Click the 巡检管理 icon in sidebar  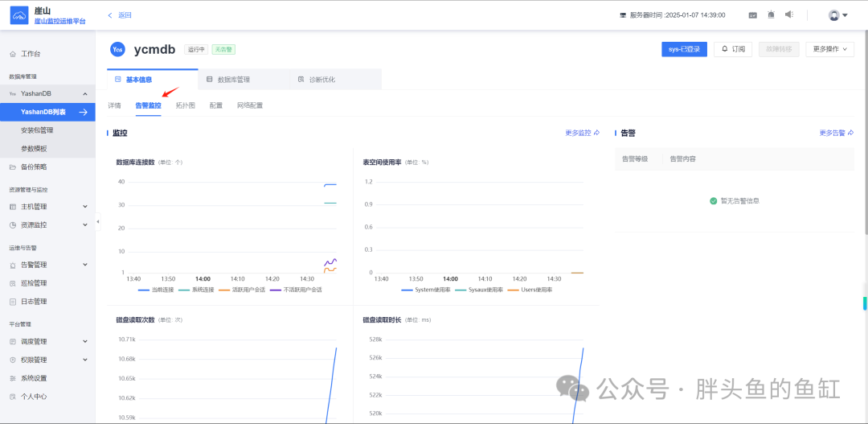13,283
